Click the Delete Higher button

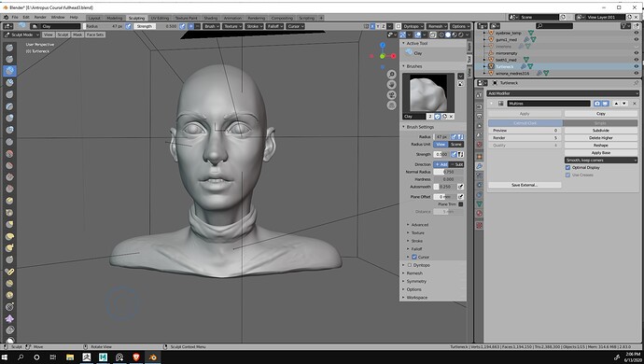[601, 137]
